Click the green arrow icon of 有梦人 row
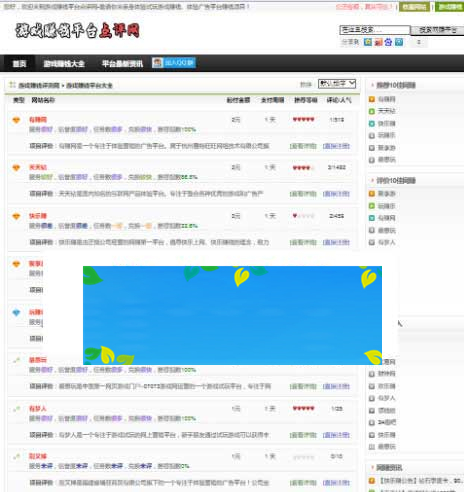The image size is (464, 492). coord(16,409)
